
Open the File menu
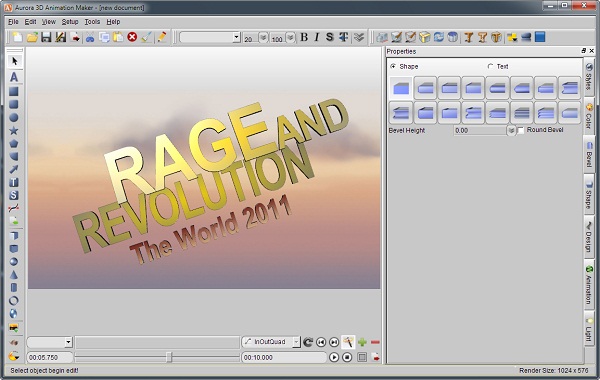coord(13,22)
